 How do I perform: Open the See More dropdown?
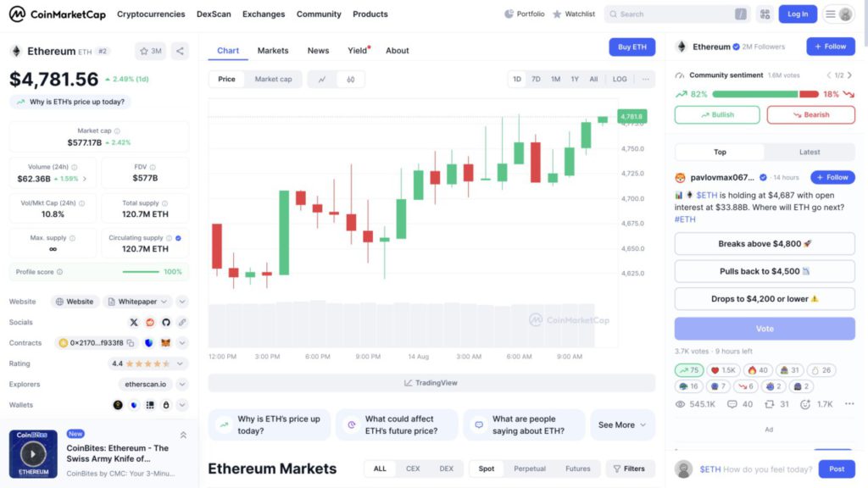click(x=622, y=424)
